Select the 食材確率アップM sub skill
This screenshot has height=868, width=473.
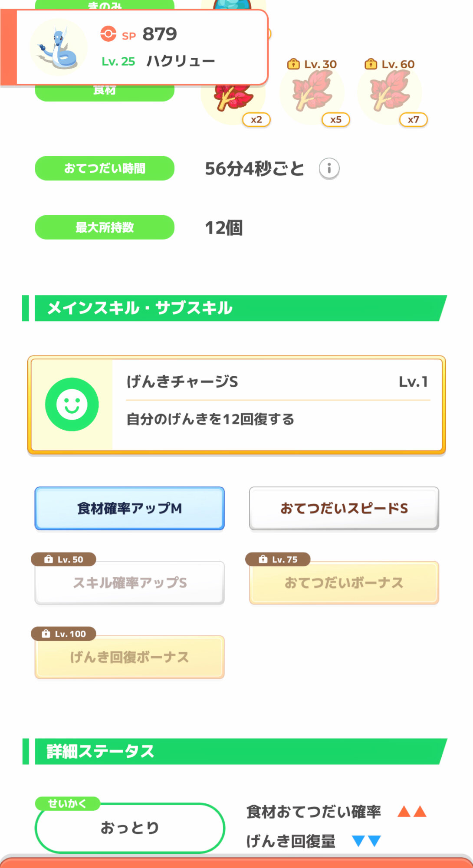pos(129,508)
